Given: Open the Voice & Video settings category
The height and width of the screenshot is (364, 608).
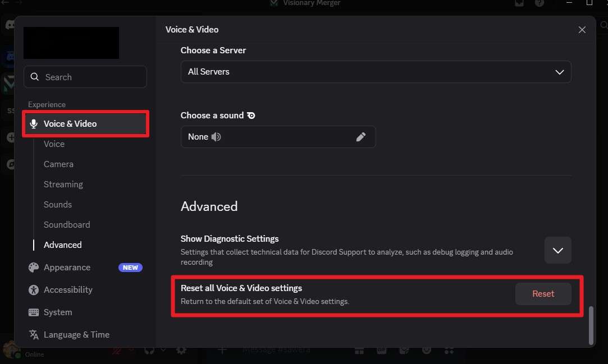Looking at the screenshot, I should [x=86, y=123].
